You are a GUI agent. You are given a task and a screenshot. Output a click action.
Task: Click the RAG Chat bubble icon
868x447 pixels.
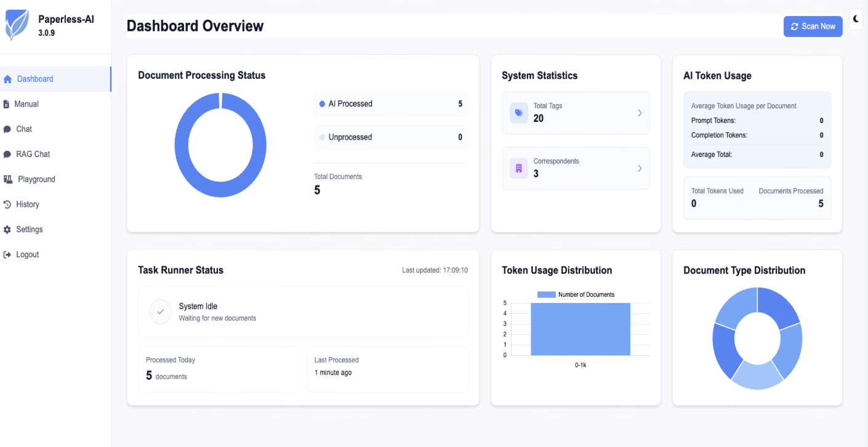(x=7, y=155)
